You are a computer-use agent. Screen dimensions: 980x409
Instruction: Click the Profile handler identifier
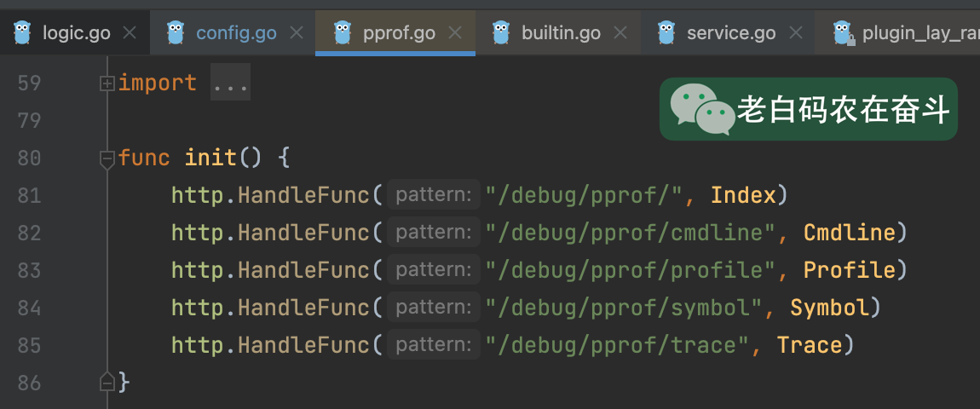(x=849, y=270)
